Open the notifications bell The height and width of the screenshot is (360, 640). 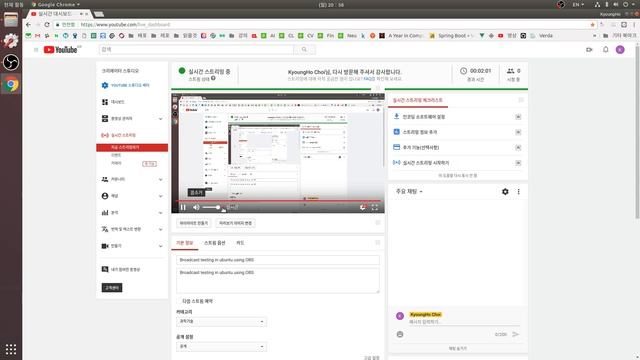click(606, 49)
